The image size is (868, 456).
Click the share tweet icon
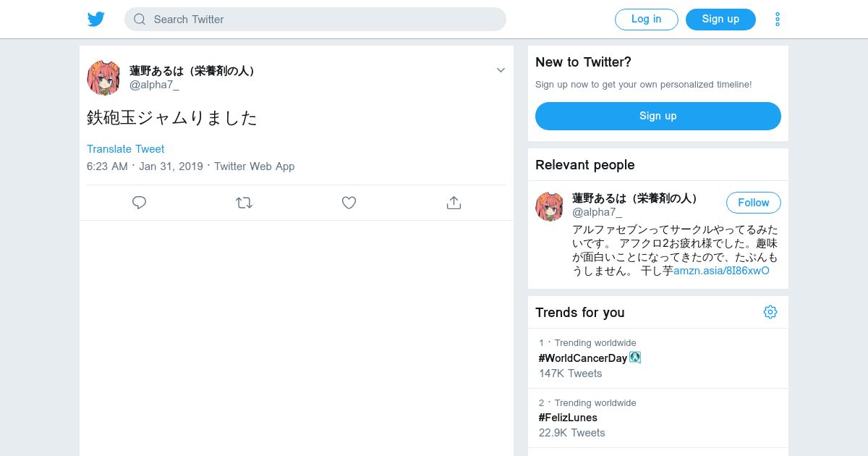454,203
